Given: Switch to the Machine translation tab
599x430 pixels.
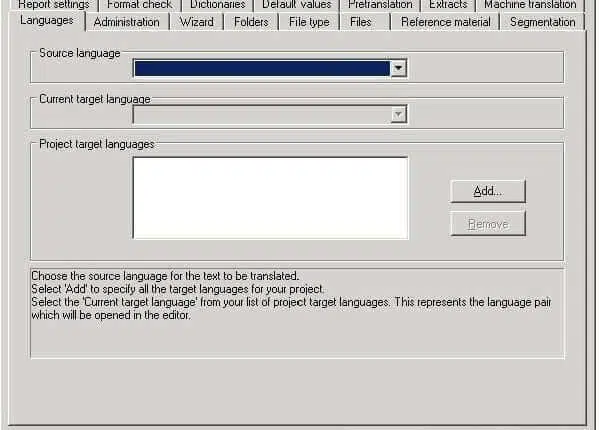Looking at the screenshot, I should pyautogui.click(x=530, y=5).
